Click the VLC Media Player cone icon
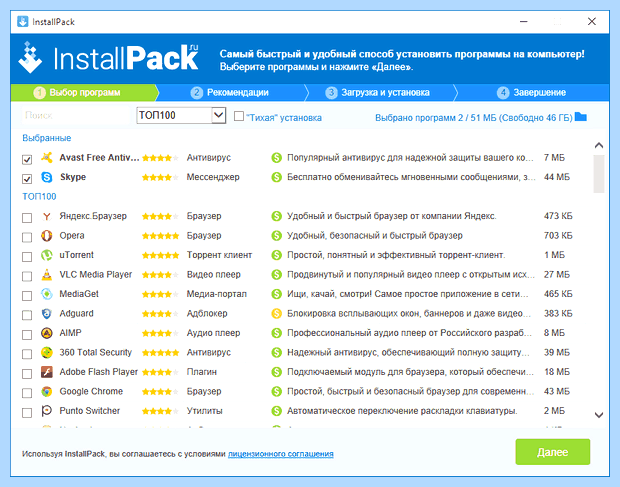This screenshot has width=620, height=487. [x=47, y=275]
